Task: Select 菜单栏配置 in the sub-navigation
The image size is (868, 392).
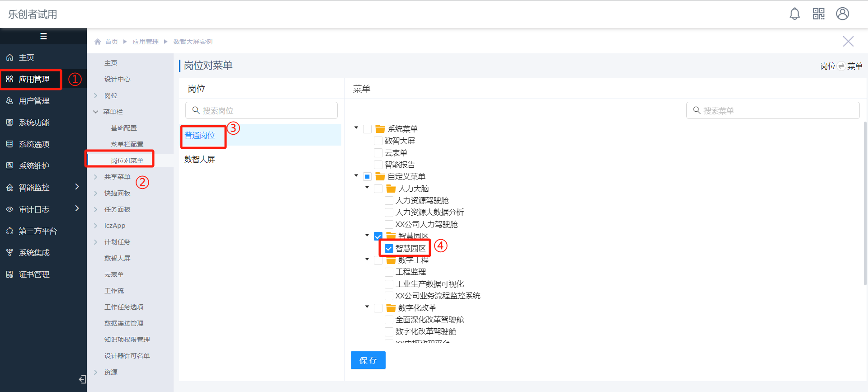Action: tap(127, 144)
